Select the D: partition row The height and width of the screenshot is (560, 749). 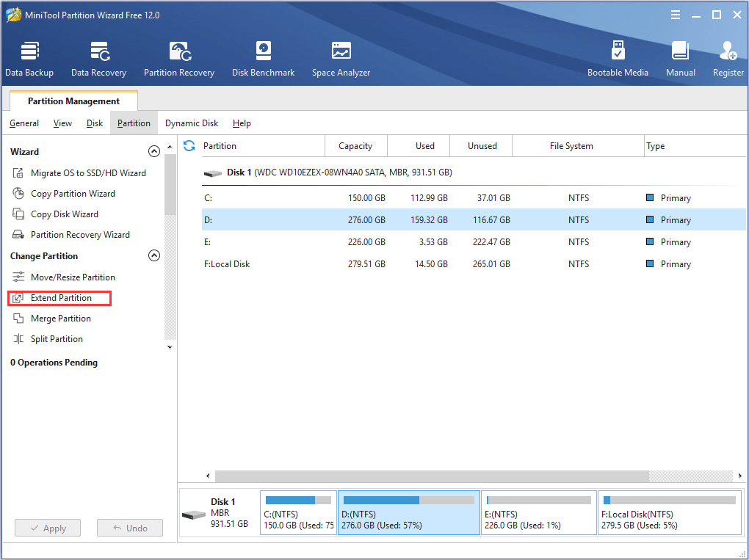474,219
